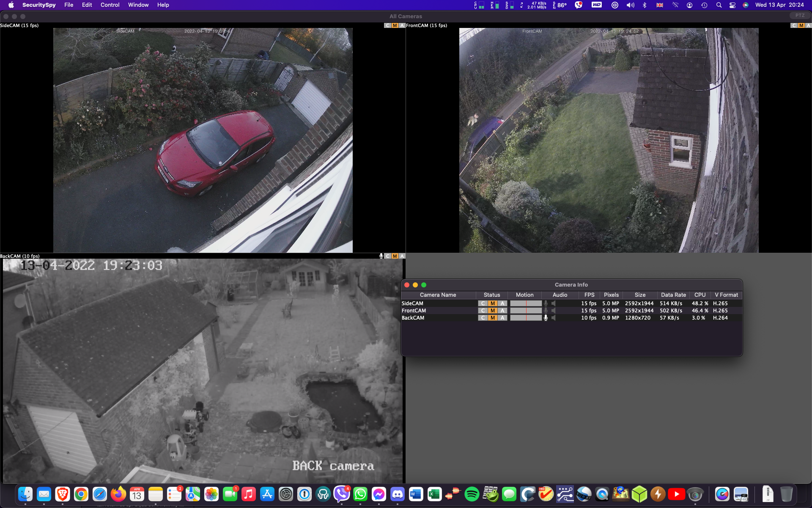
Task: Open the Window menu
Action: click(x=138, y=5)
